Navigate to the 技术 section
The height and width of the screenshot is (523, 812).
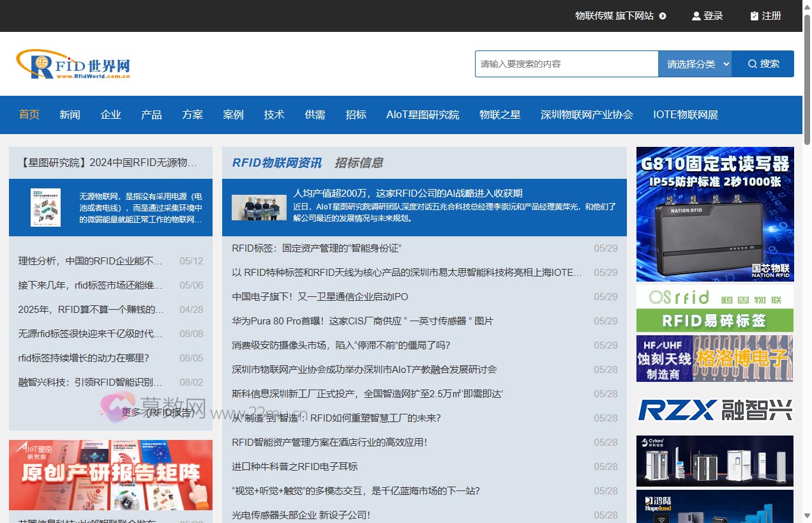tap(274, 115)
